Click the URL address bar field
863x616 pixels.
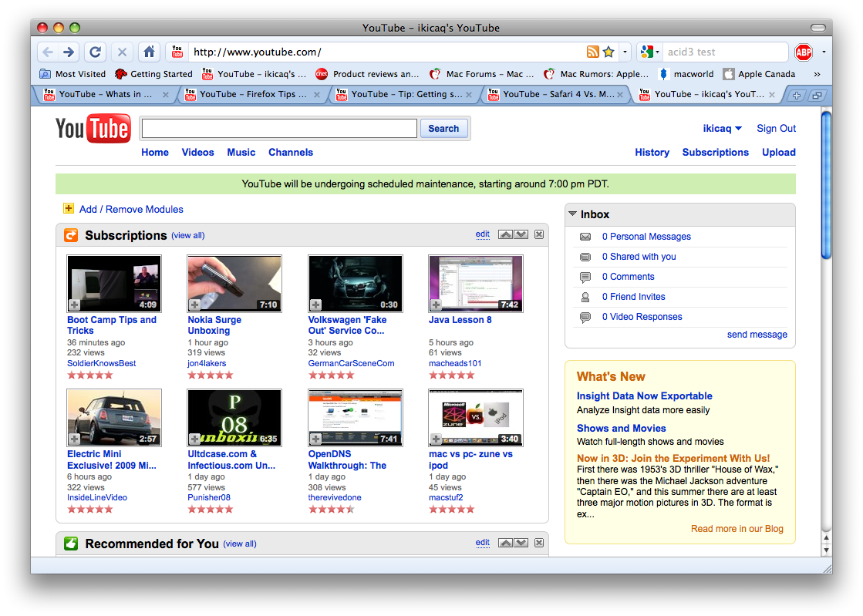(386, 52)
